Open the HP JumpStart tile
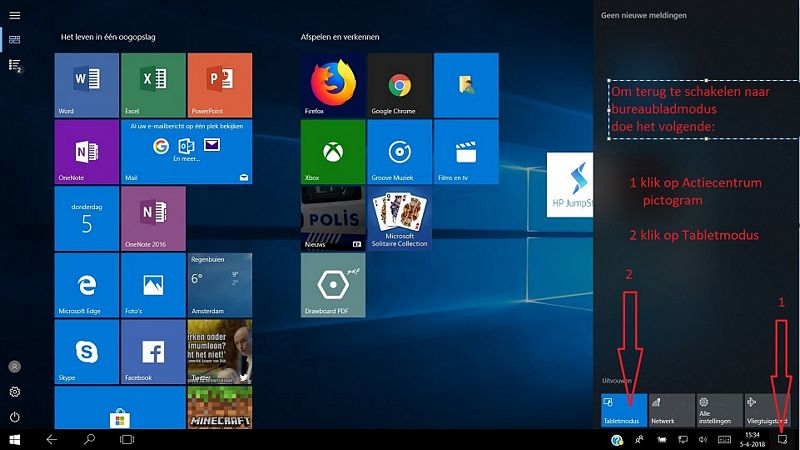This screenshot has width=800, height=450. (x=569, y=185)
